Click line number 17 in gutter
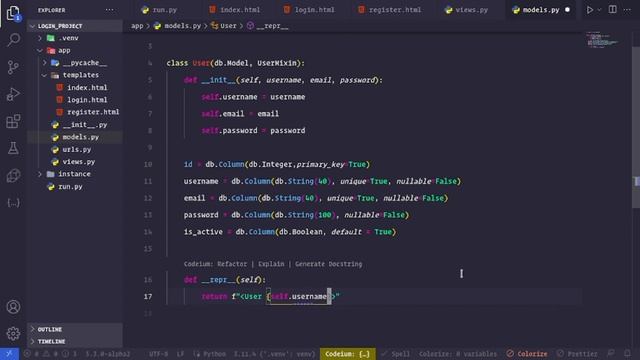 point(148,297)
